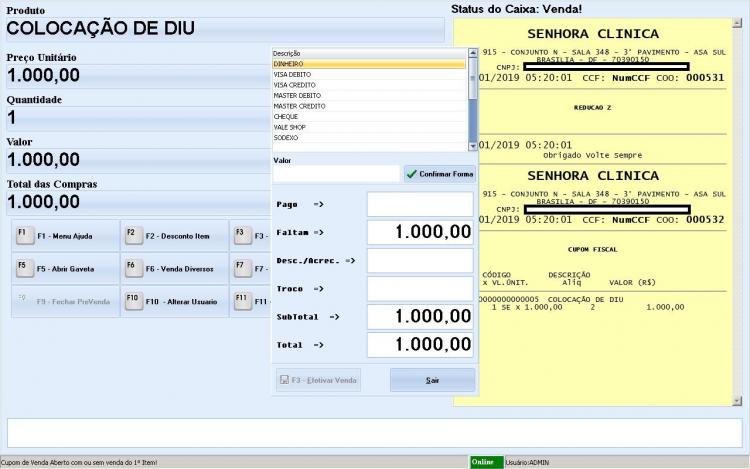Click payment list scroll up arrow
The height and width of the screenshot is (469, 750).
coord(473,53)
